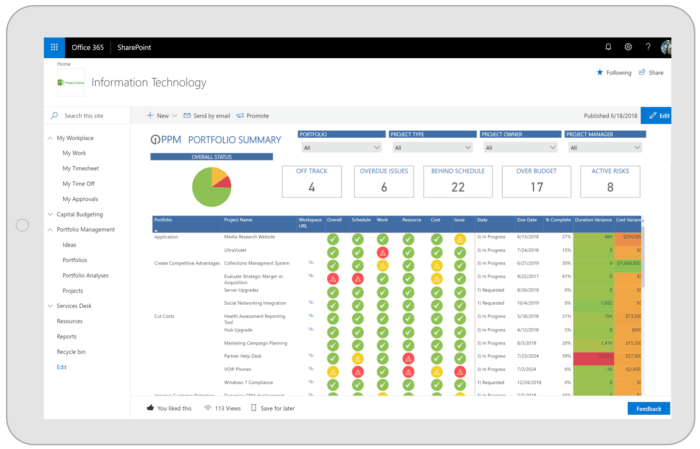The image size is (700, 449).
Task: Open the Project Type filter dropdown
Action: 433,147
